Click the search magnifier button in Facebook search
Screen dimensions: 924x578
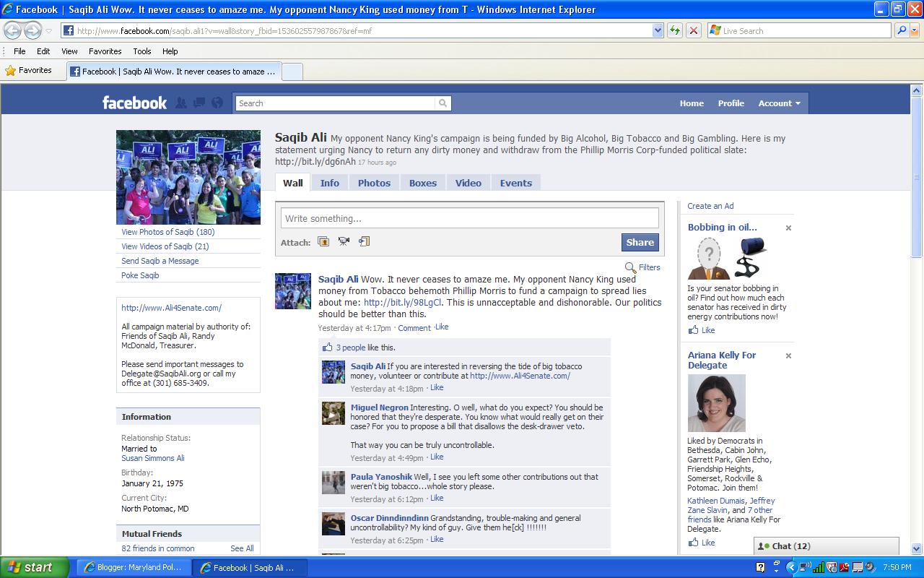(x=443, y=103)
